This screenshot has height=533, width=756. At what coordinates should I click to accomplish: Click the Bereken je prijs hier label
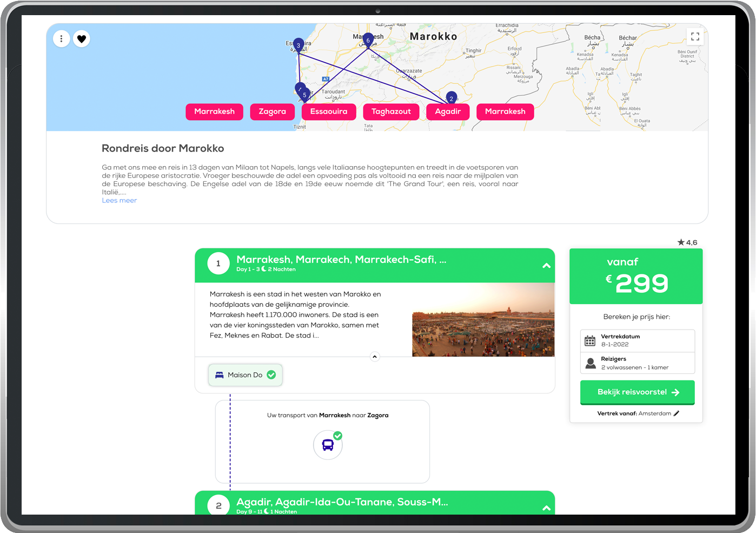[636, 317]
